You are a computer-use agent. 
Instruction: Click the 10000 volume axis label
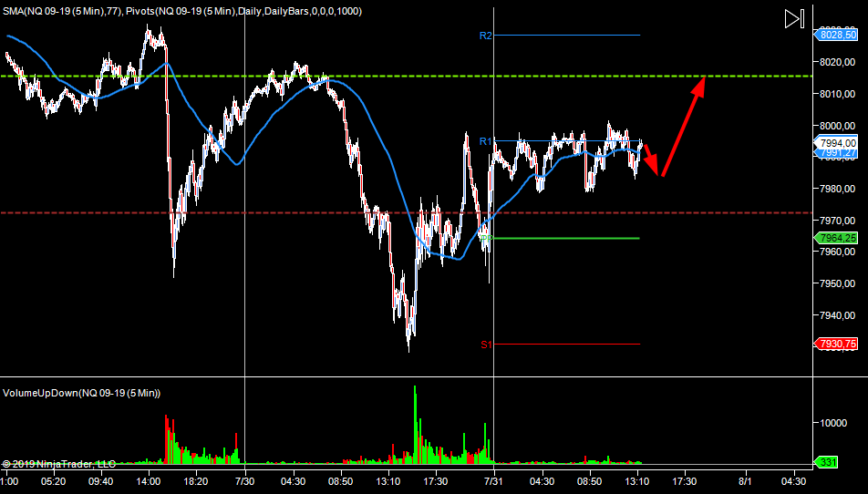point(837,423)
